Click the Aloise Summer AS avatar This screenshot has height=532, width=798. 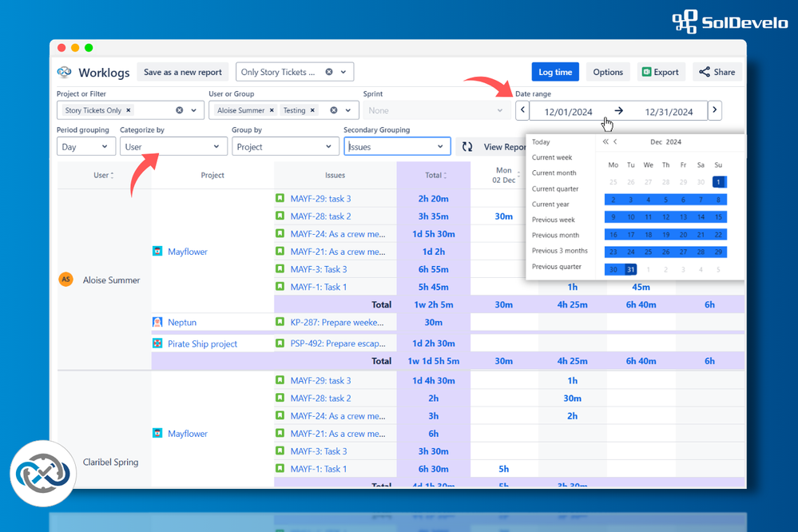tap(66, 279)
